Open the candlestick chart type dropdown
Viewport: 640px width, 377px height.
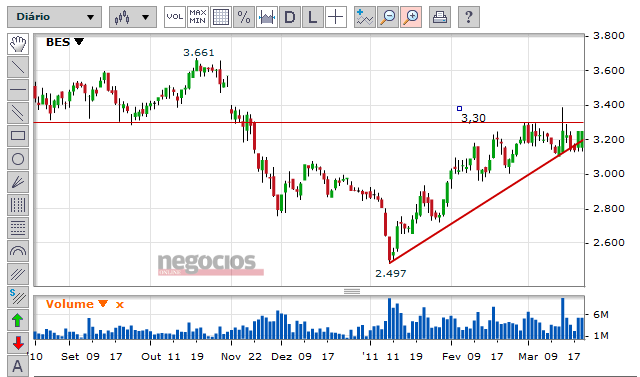click(133, 17)
